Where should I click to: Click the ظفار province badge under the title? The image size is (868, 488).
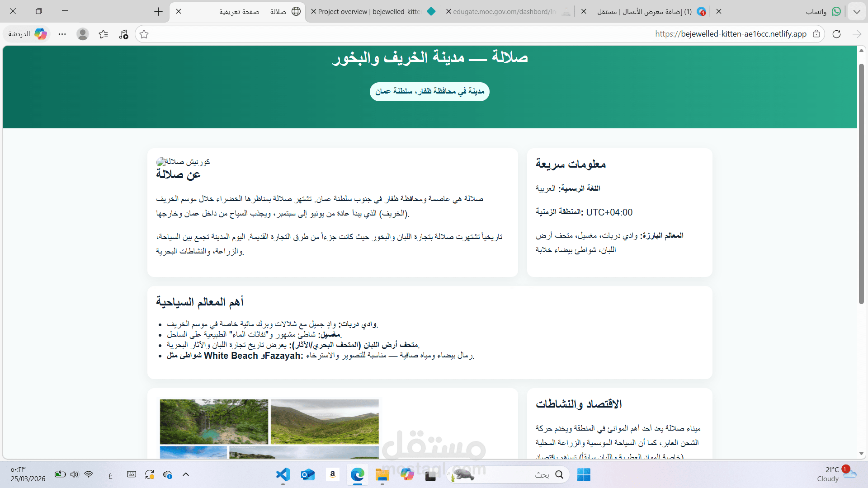[429, 91]
